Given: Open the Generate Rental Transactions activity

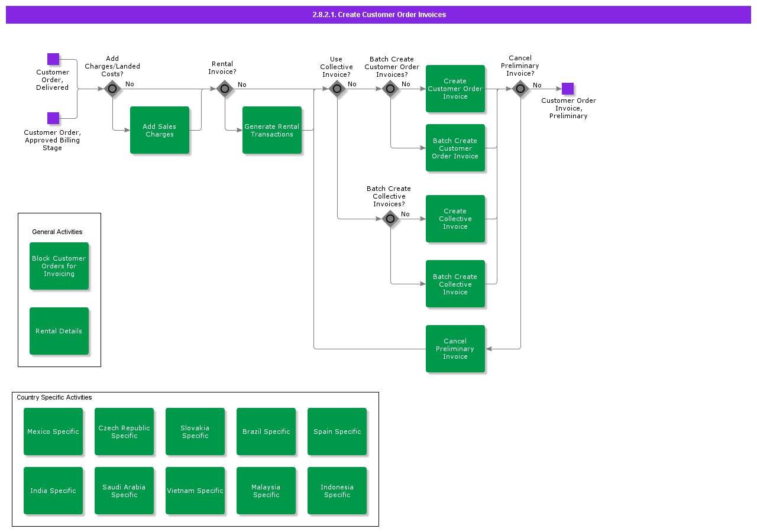Looking at the screenshot, I should coord(272,130).
